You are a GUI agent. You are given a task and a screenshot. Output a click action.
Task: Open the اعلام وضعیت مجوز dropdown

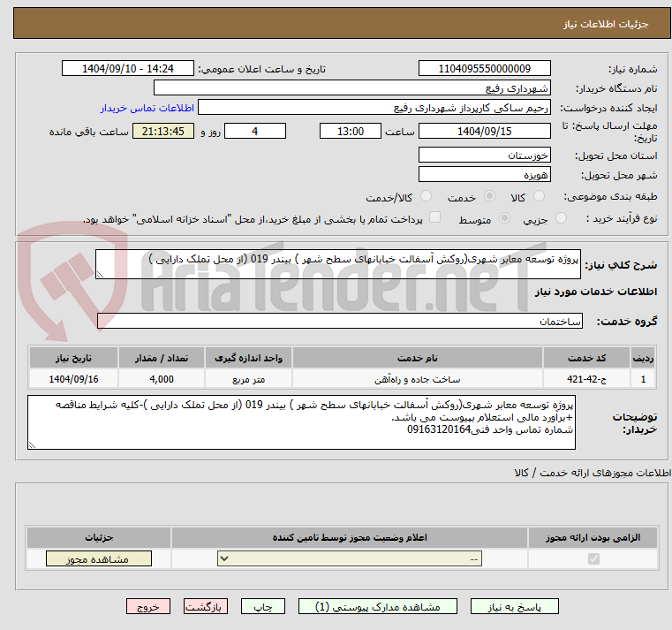[x=350, y=558]
